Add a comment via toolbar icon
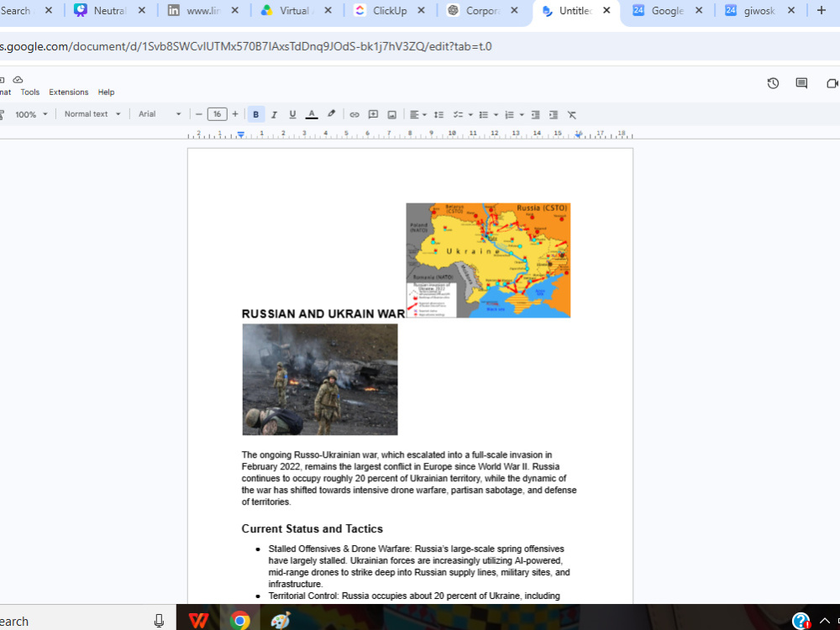840x630 pixels. click(373, 114)
